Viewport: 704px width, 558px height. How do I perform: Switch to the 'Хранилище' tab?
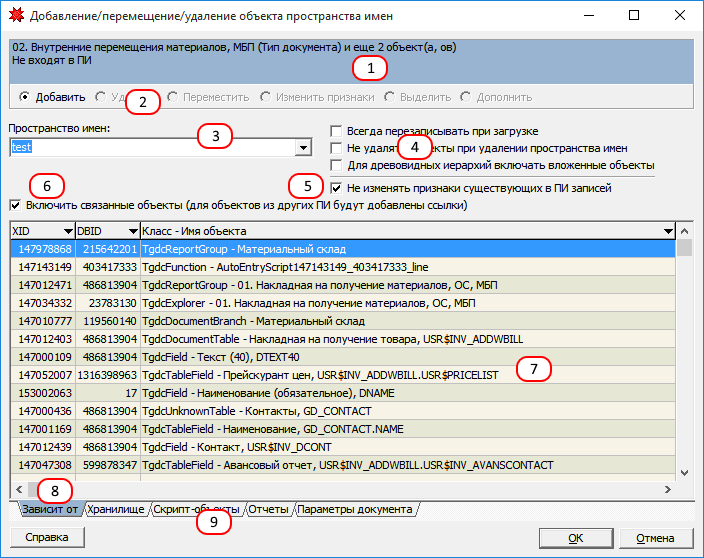[115, 509]
